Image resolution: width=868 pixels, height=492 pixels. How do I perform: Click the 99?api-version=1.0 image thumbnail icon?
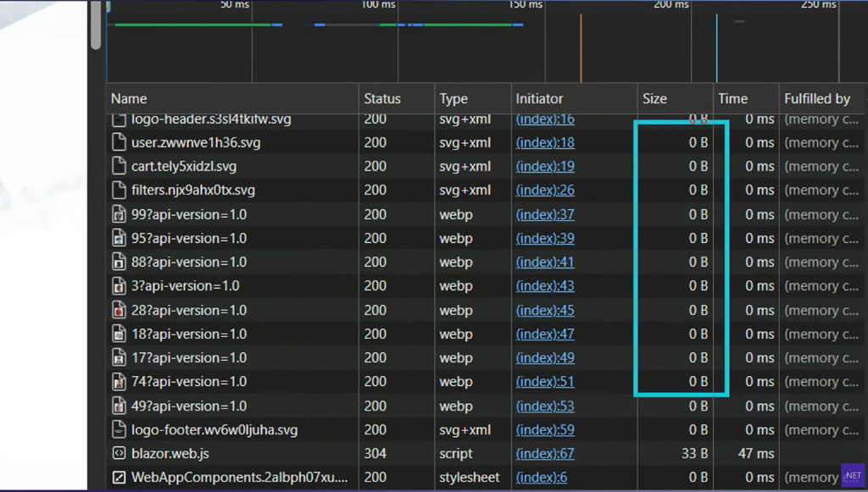tap(119, 215)
